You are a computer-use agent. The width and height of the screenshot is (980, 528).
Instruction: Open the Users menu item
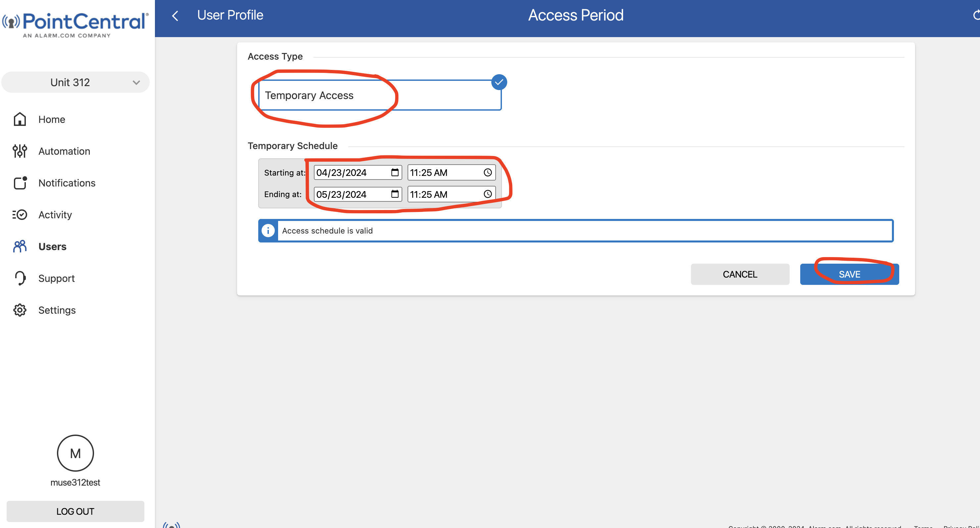pyautogui.click(x=52, y=247)
